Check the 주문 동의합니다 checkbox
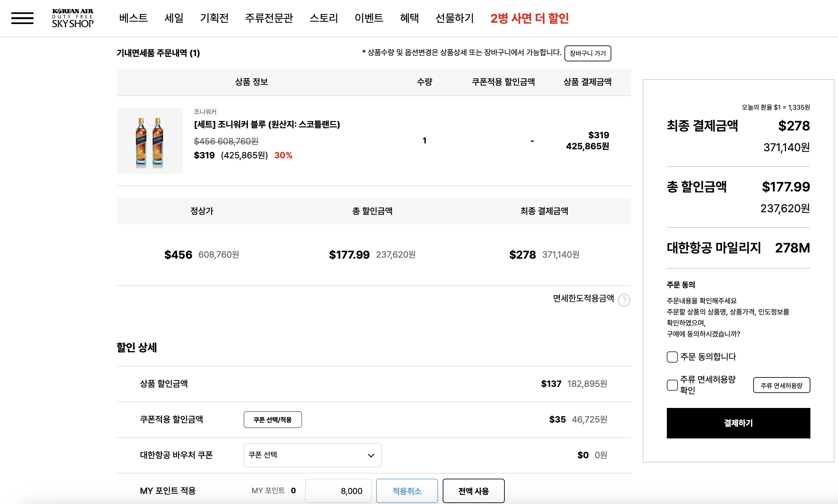The height and width of the screenshot is (504, 838). [672, 357]
